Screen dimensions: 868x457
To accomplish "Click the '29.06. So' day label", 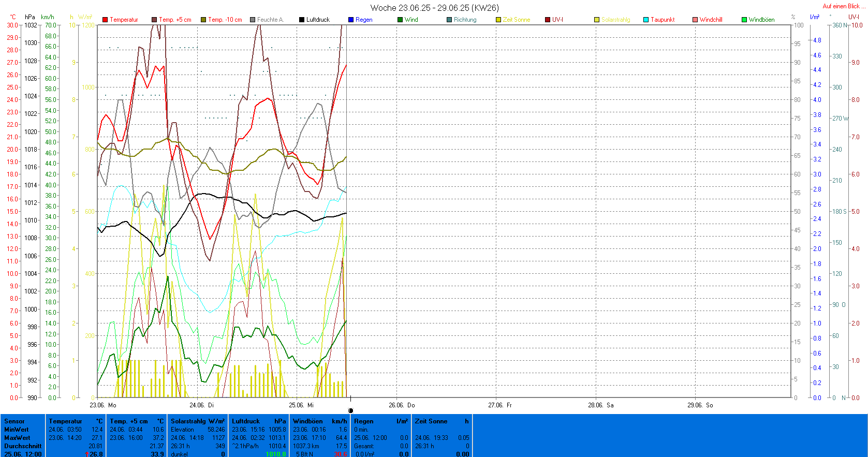I will (700, 405).
